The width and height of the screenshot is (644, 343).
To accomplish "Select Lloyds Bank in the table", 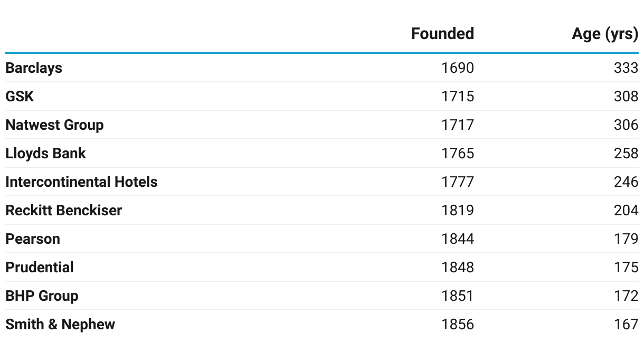I will coord(45,154).
